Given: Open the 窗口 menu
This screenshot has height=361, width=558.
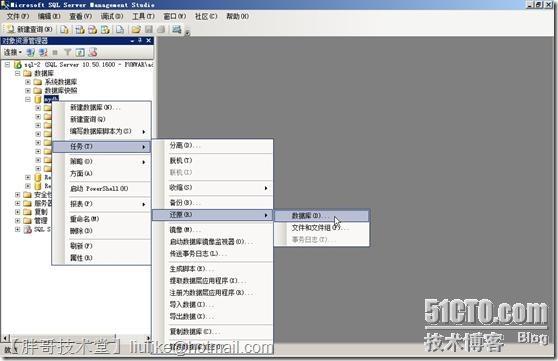Looking at the screenshot, I should point(174,16).
